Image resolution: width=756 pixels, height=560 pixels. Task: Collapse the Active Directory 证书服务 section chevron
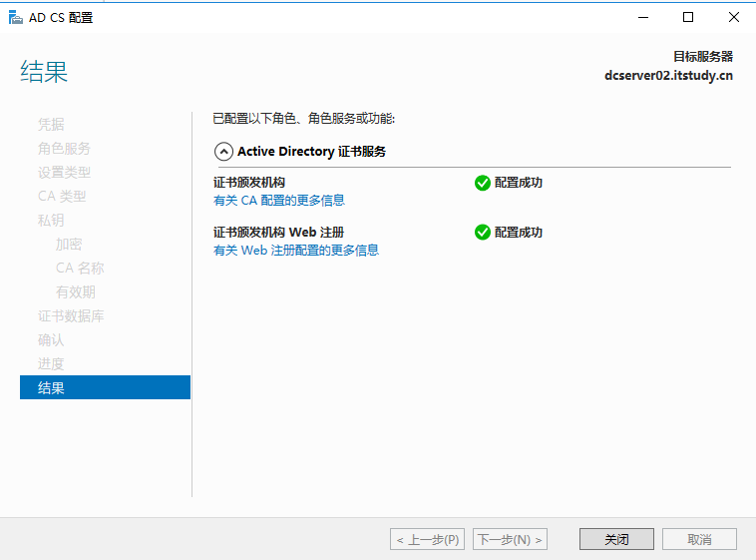click(x=223, y=152)
